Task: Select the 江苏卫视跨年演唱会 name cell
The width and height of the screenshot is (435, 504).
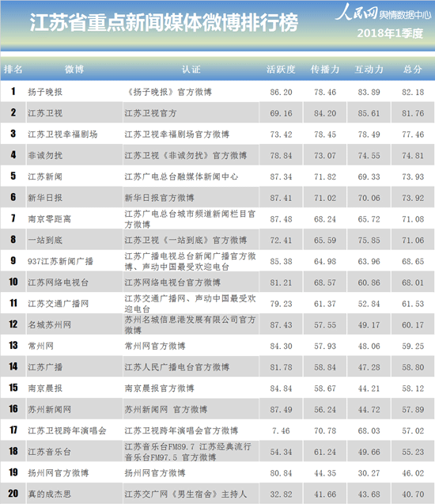Action: [74, 430]
